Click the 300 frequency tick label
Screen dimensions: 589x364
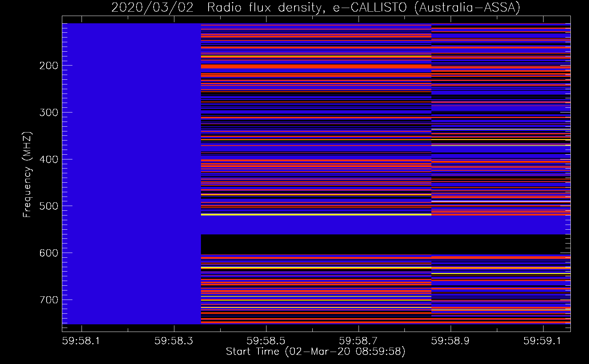(49, 112)
